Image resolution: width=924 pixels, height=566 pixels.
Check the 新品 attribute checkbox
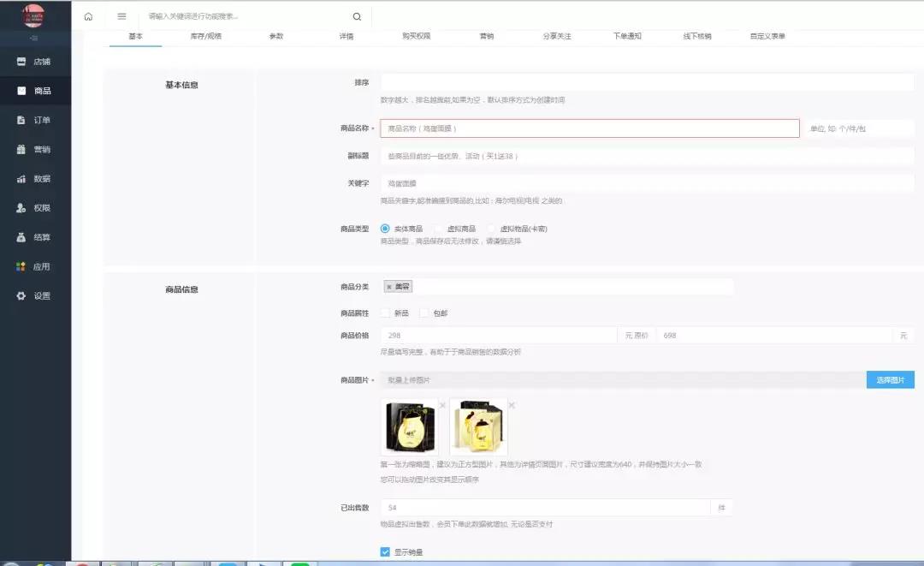click(x=385, y=313)
